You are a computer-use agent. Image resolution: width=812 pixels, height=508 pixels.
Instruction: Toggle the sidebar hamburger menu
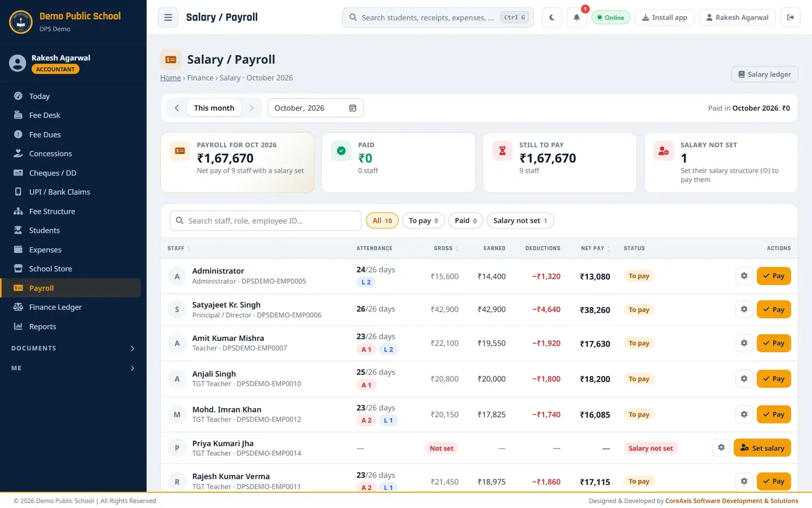tap(167, 17)
